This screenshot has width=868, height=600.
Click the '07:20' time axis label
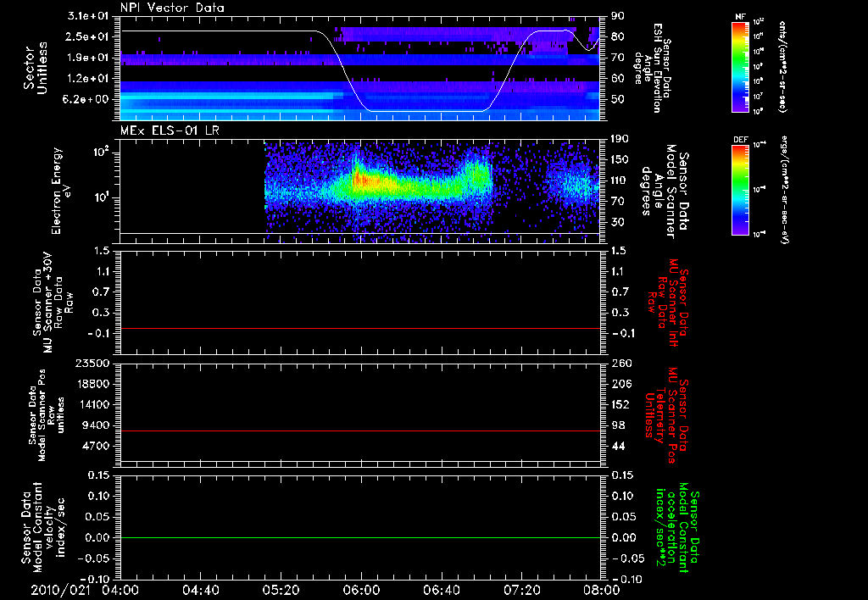[521, 591]
